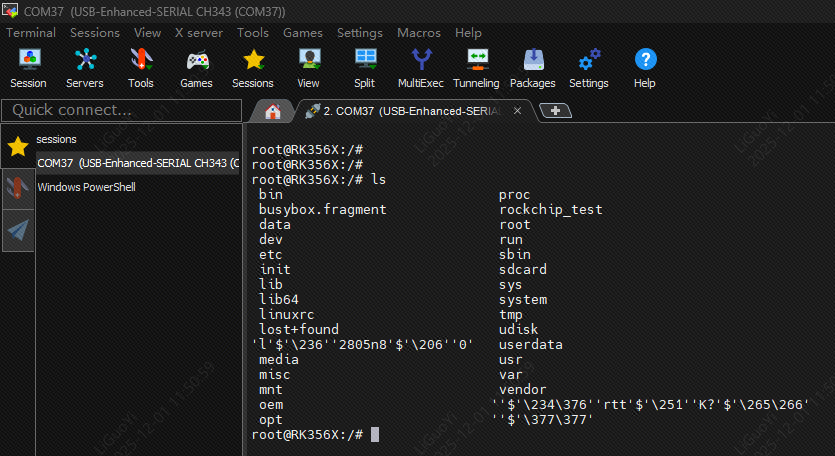Open a new tab with plus button
835x456 pixels.
click(x=555, y=111)
